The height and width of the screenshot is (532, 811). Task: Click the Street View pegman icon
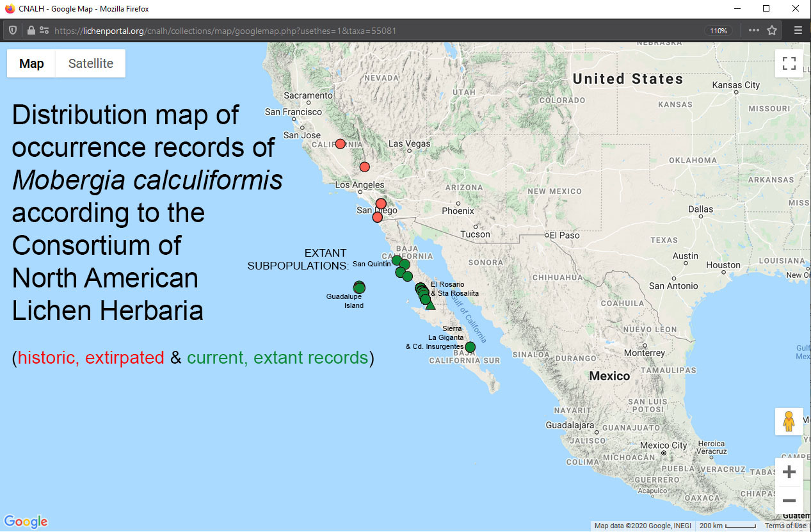tap(789, 421)
